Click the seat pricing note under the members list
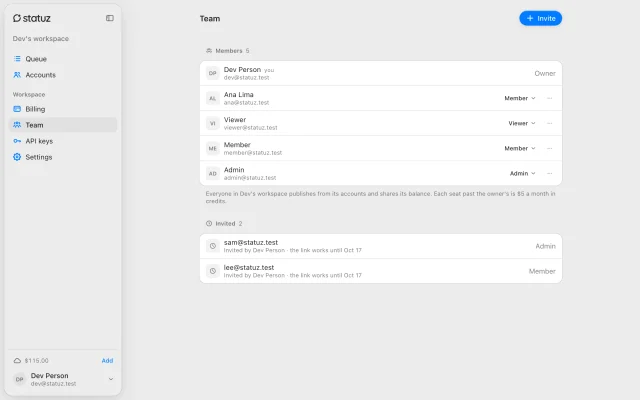 380,197
